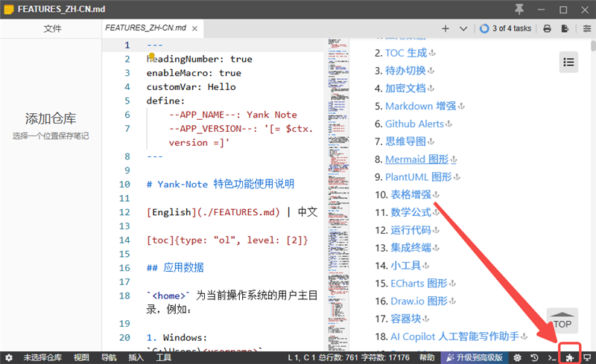Open the 小工具 link

(x=405, y=266)
